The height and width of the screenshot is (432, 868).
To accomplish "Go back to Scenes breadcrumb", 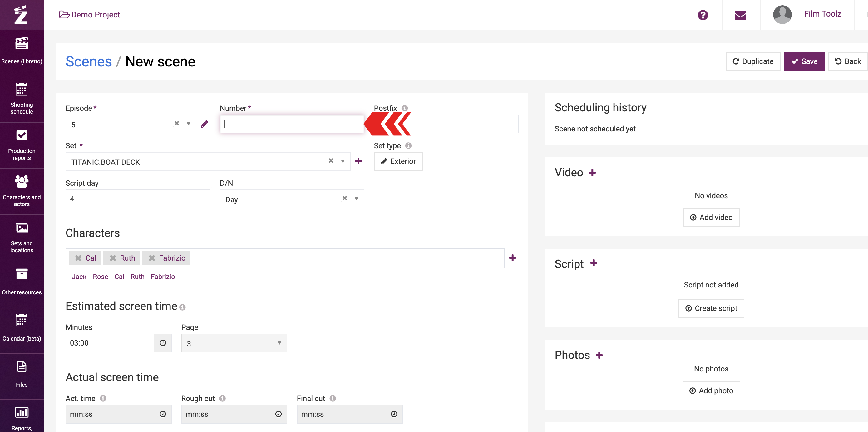I will (88, 62).
